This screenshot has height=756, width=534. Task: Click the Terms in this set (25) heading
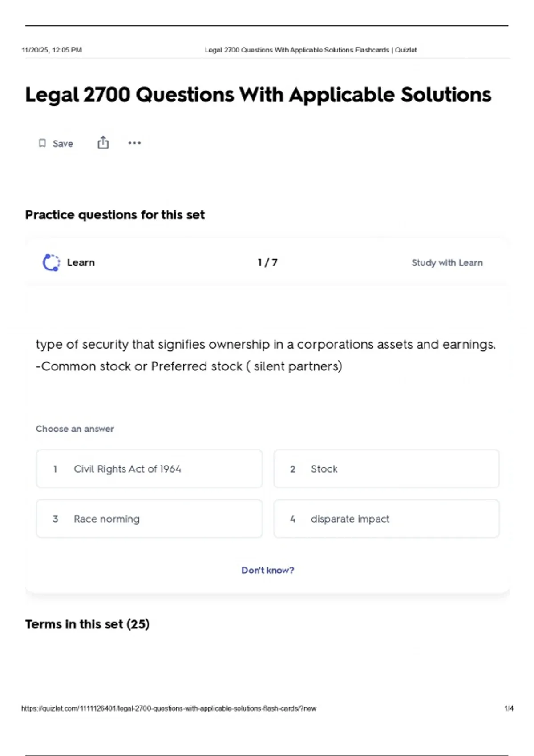pyautogui.click(x=87, y=624)
